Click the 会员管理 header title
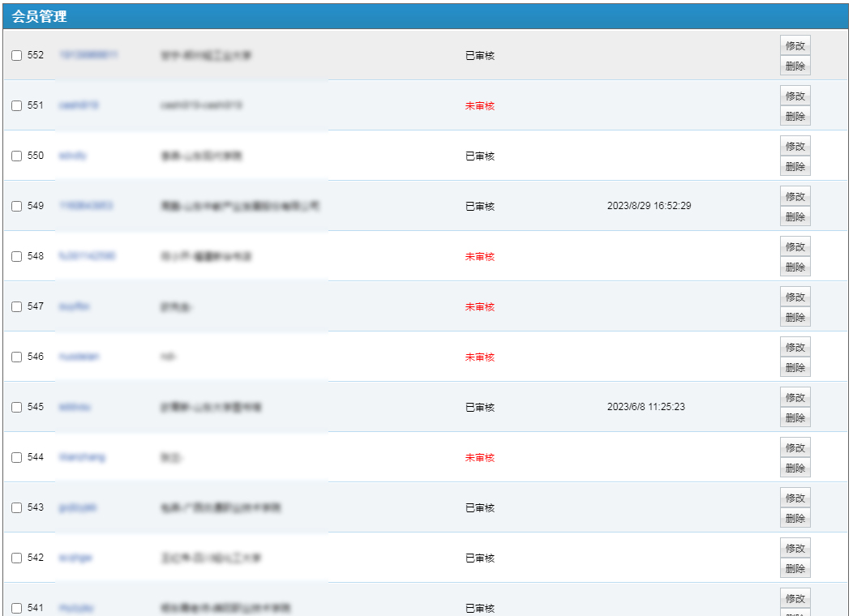Screen dimensions: 853x616 coord(40,16)
